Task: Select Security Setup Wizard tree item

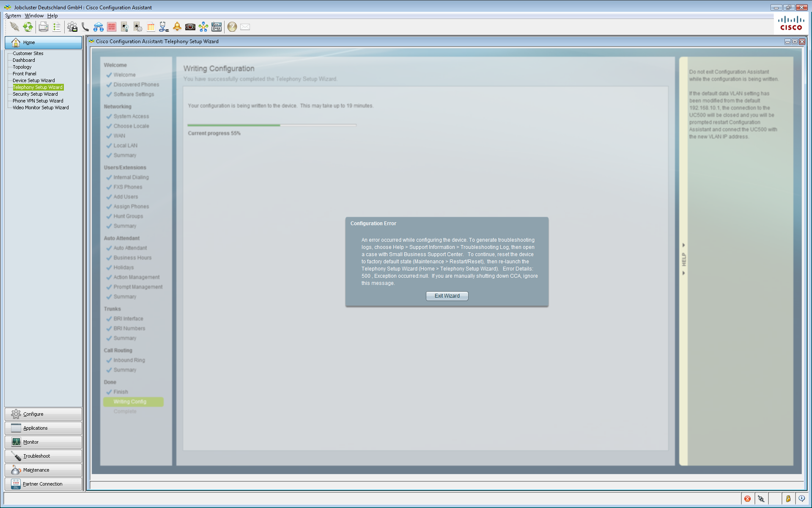Action: tap(35, 94)
